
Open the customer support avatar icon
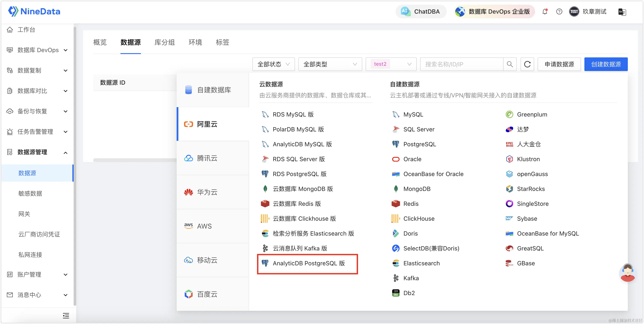pyautogui.click(x=628, y=273)
